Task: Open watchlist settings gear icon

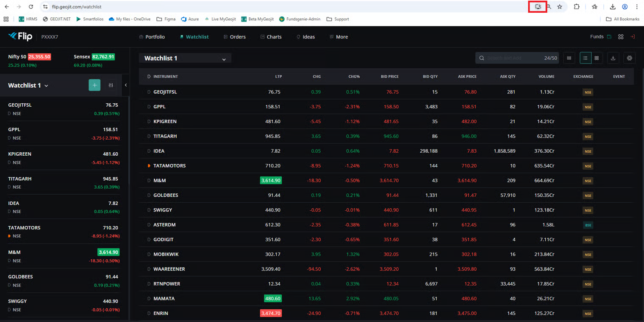Action: click(629, 58)
